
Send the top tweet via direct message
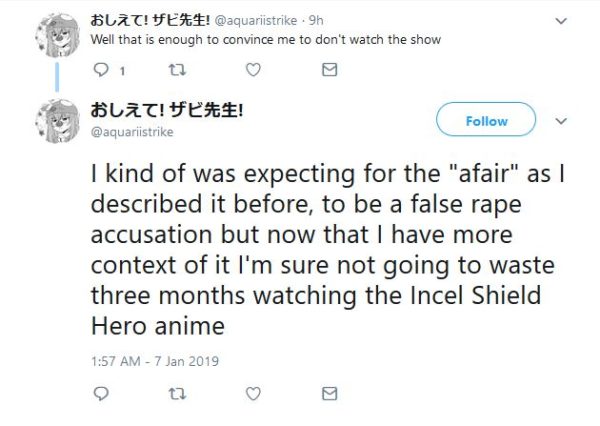click(330, 70)
